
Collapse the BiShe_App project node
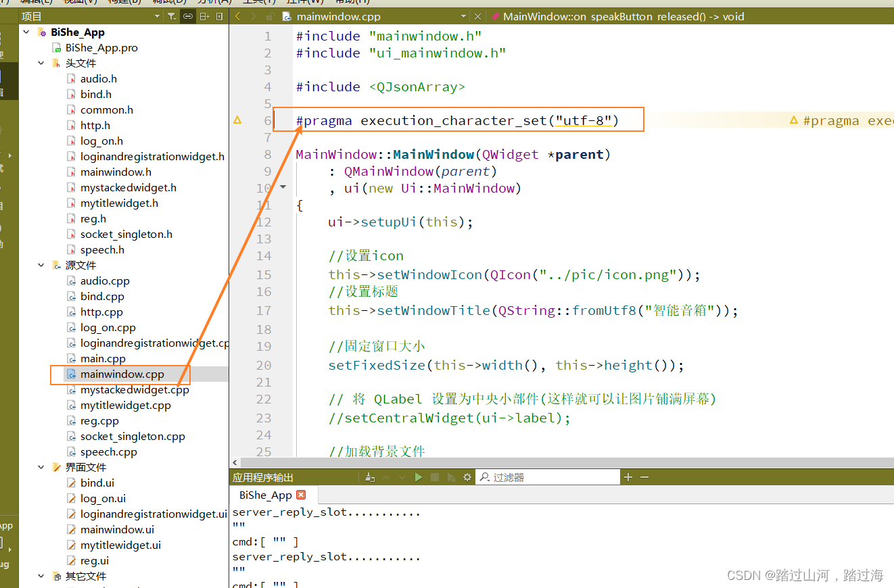click(x=26, y=32)
